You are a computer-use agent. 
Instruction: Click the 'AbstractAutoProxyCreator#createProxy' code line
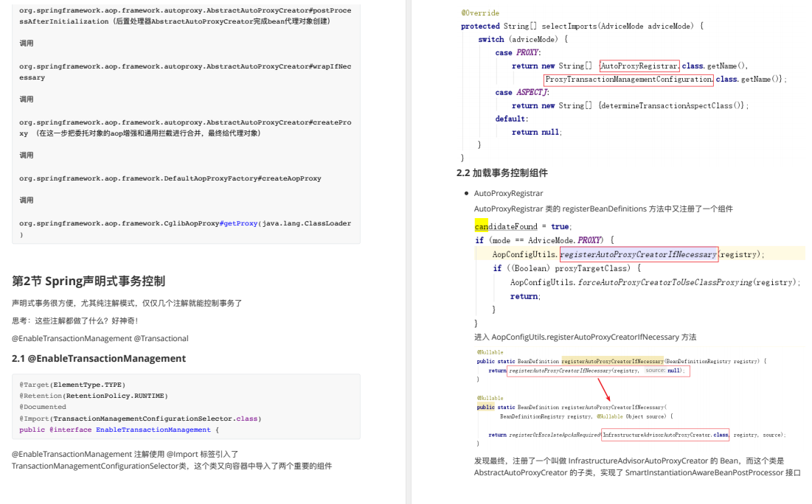pos(185,127)
